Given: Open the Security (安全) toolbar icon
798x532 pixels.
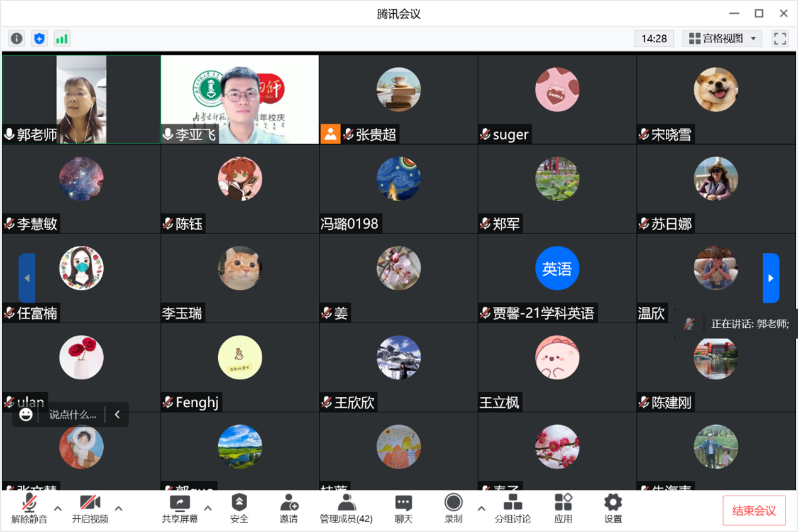Looking at the screenshot, I should (x=239, y=509).
